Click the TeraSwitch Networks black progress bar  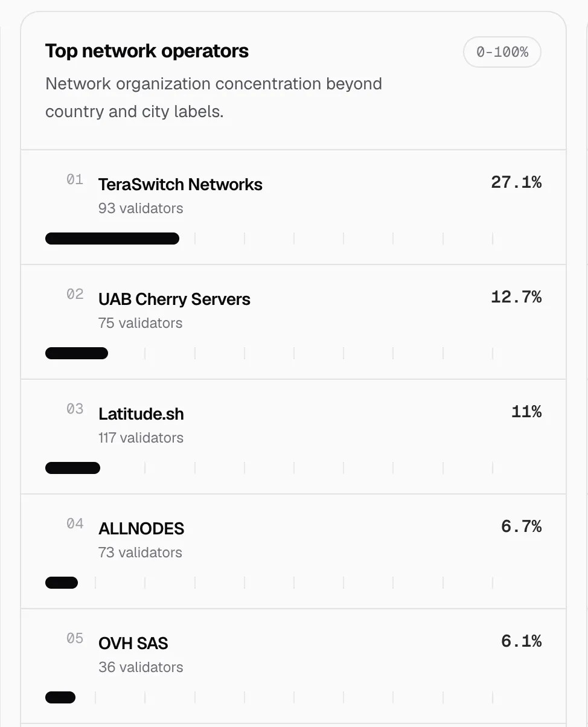click(112, 239)
